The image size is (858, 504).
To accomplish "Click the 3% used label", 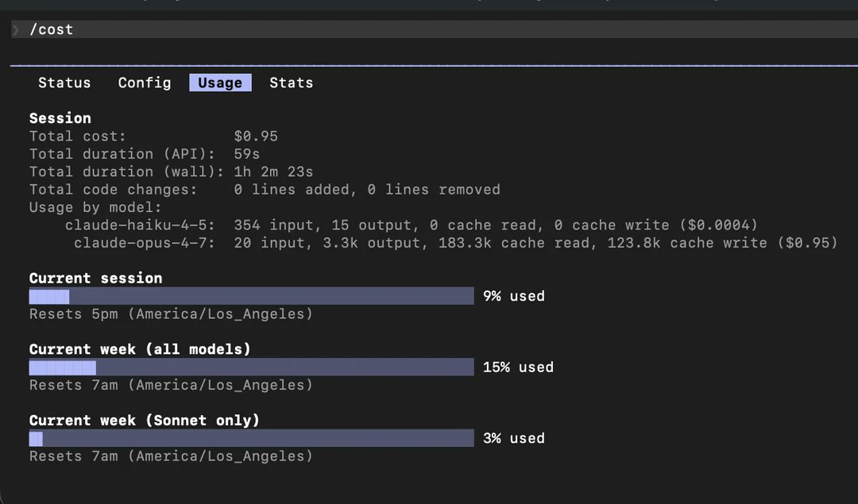I will coord(514,438).
